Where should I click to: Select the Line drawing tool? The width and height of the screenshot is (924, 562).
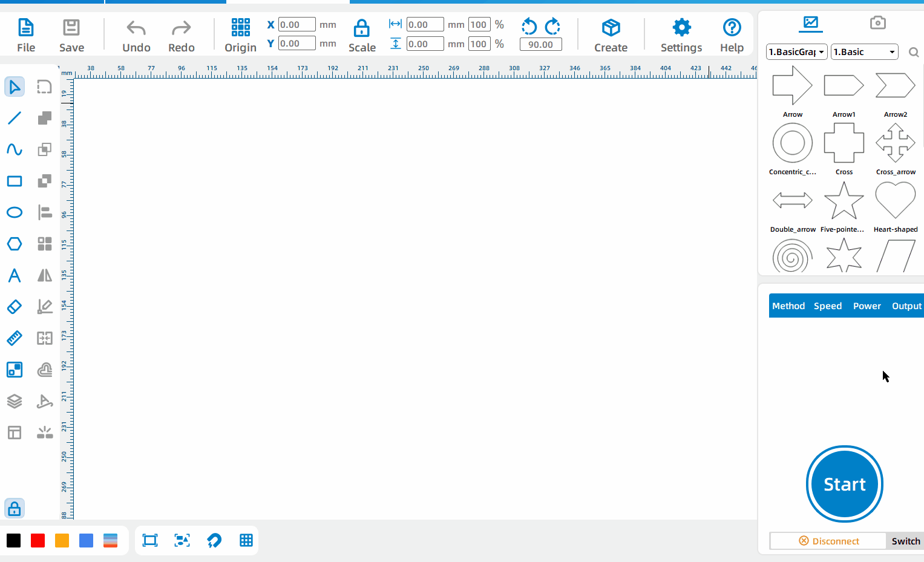point(15,118)
